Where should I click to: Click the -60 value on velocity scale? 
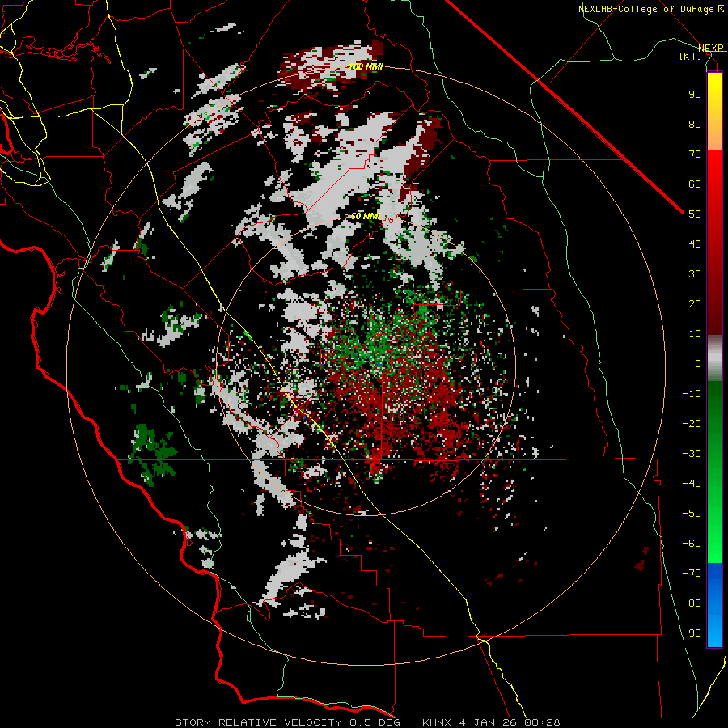[x=692, y=544]
